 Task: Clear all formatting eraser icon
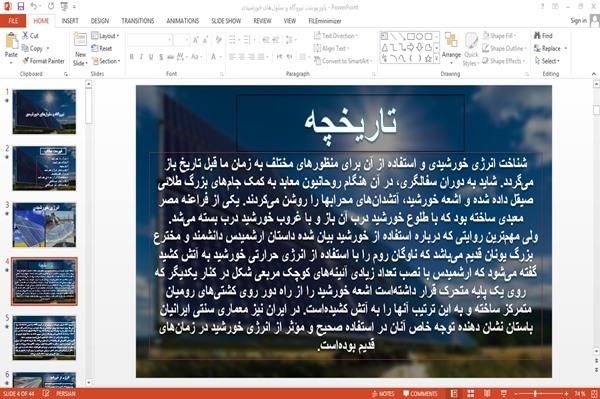[218, 40]
